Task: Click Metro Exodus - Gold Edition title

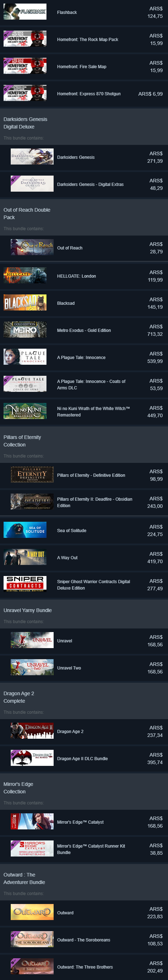Action: point(84,330)
